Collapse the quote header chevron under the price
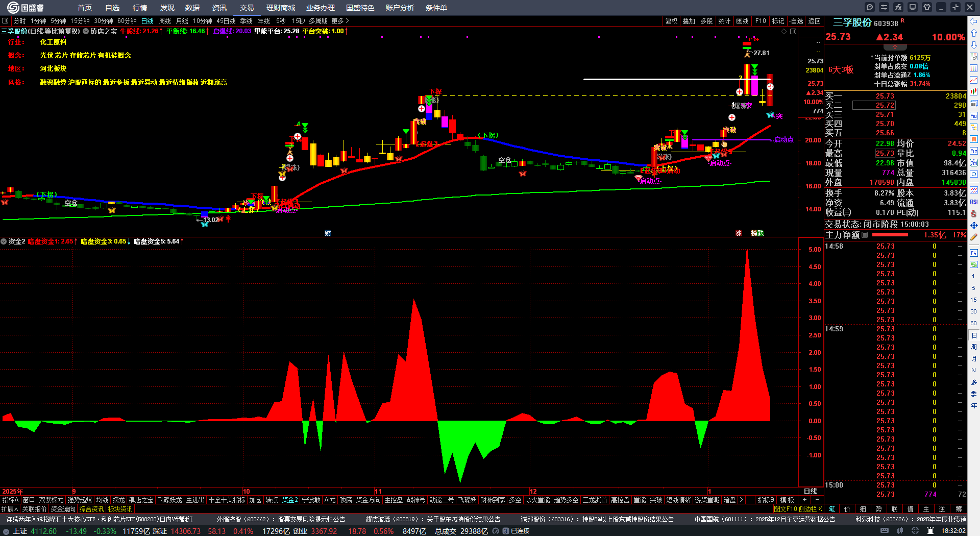980x536 pixels. (x=895, y=46)
